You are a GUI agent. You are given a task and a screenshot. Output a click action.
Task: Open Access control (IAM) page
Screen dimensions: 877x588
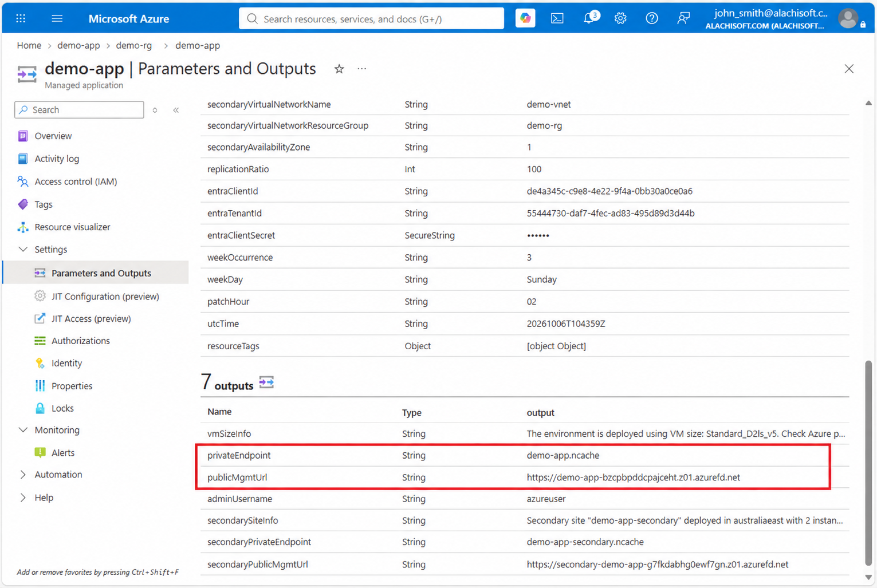click(76, 181)
